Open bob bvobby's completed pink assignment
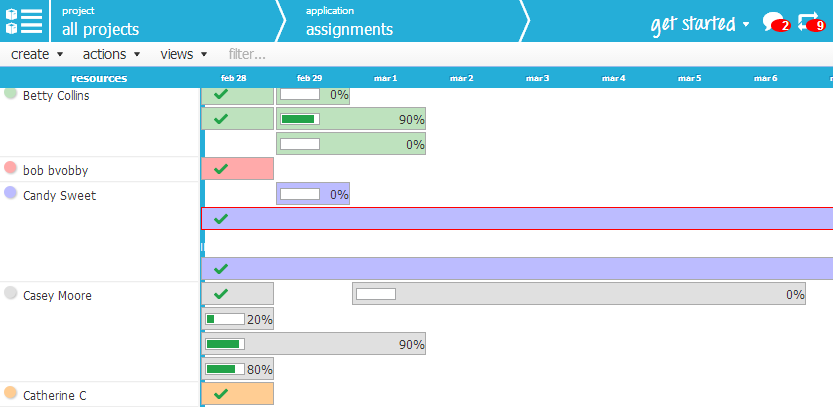 (x=237, y=168)
